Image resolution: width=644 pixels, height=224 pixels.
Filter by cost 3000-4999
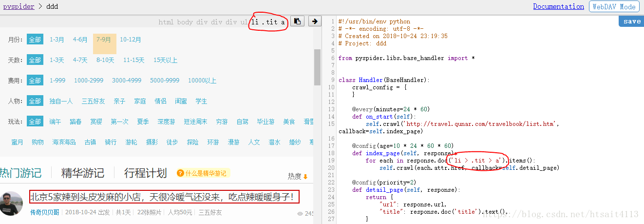click(x=127, y=81)
